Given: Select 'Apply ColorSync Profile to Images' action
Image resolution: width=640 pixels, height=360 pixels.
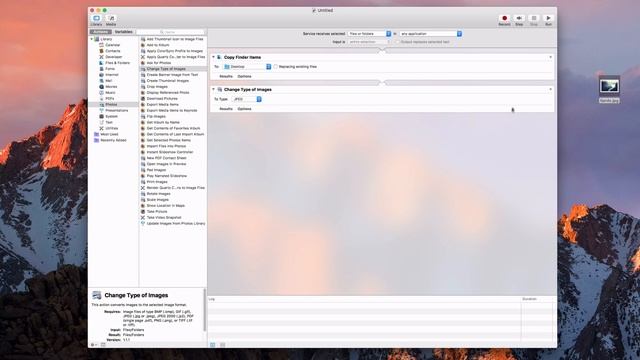Looking at the screenshot, I should pyautogui.click(x=175, y=51).
